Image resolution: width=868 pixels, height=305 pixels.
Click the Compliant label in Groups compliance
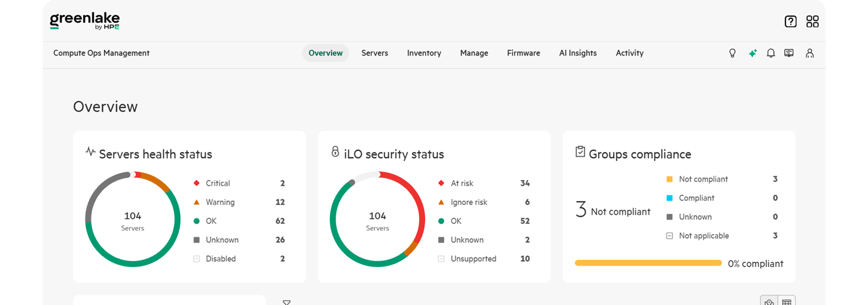tap(697, 198)
